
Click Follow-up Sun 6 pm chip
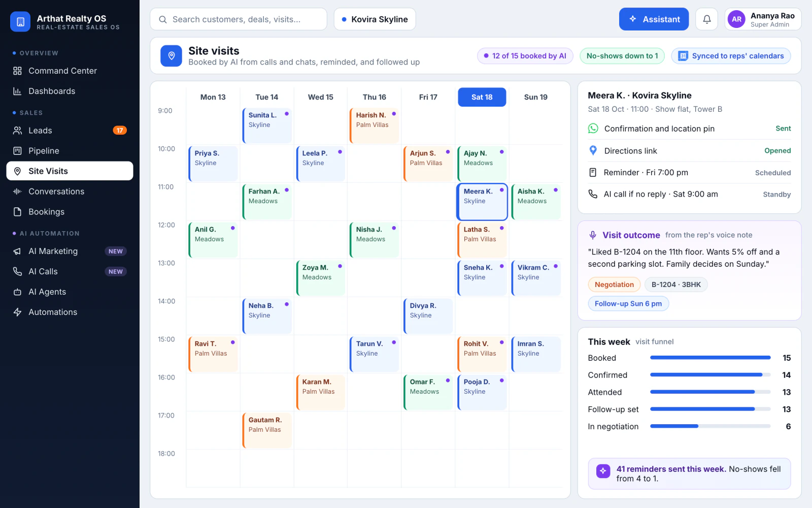click(x=628, y=304)
